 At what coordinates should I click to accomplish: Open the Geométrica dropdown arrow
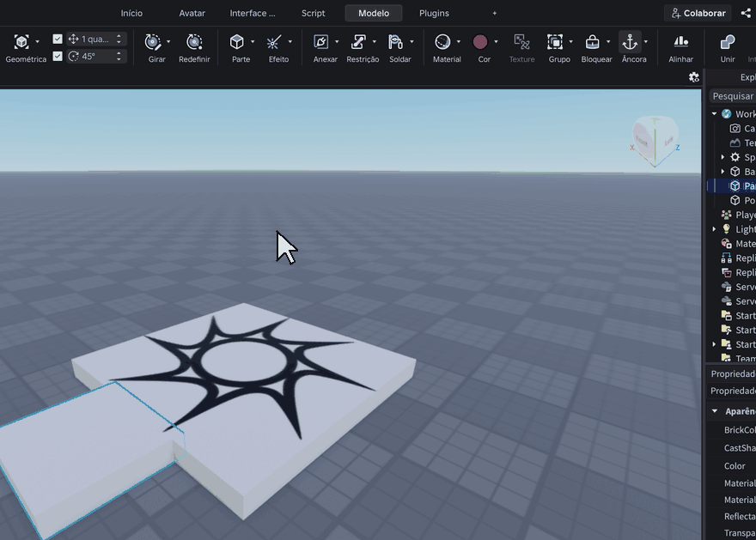[x=38, y=42]
